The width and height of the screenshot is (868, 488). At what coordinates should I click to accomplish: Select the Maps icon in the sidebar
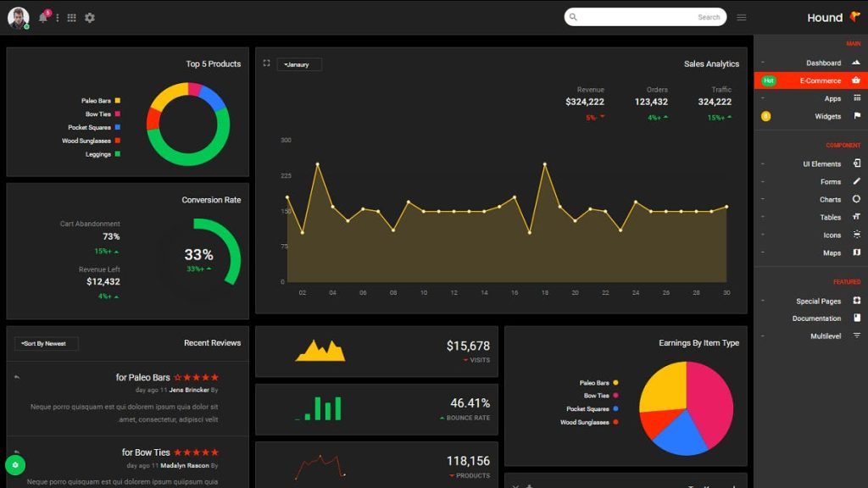(857, 252)
